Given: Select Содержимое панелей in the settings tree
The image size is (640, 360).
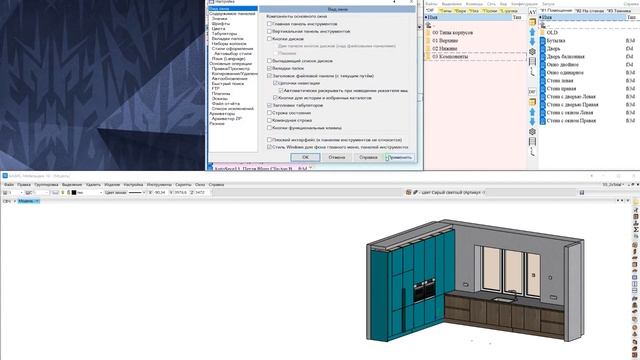Looking at the screenshot, I should pos(232,13).
